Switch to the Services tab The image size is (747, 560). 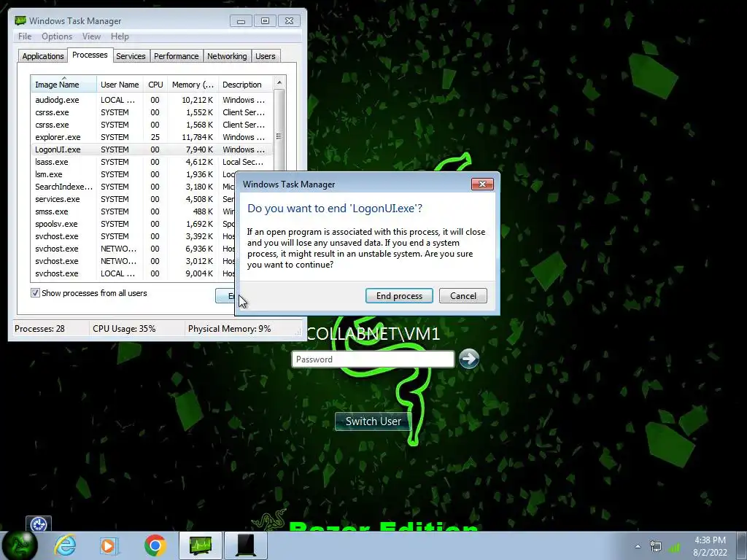point(131,56)
